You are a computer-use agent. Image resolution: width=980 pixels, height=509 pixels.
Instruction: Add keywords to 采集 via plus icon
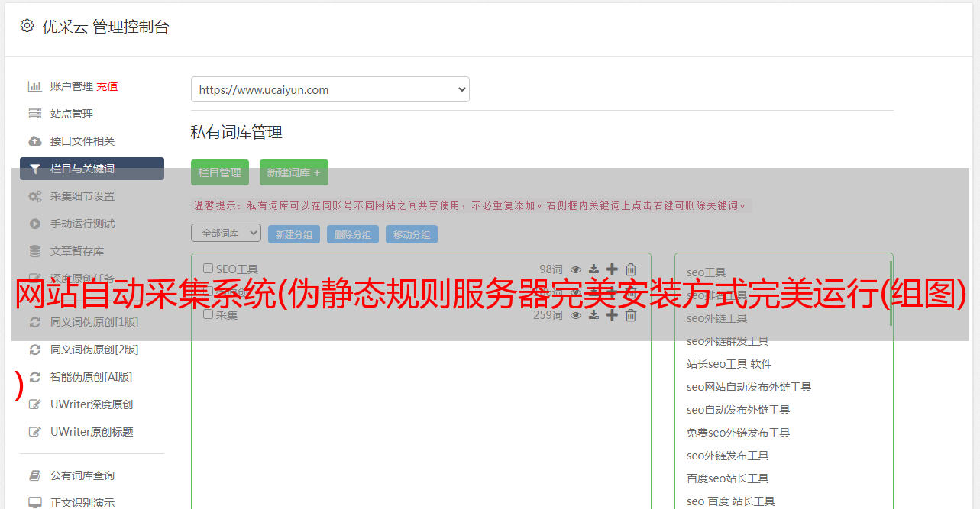coord(612,315)
